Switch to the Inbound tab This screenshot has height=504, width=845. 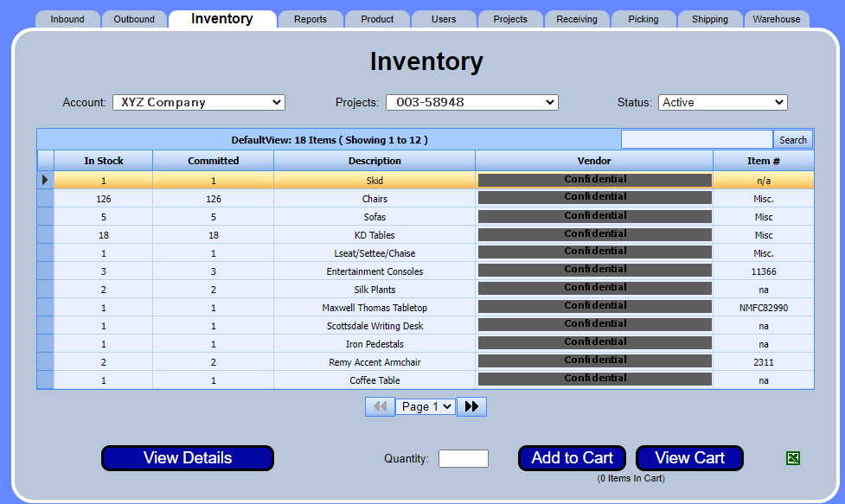(67, 19)
